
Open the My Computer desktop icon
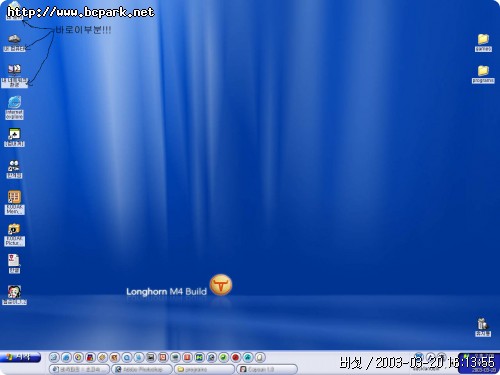(14, 43)
